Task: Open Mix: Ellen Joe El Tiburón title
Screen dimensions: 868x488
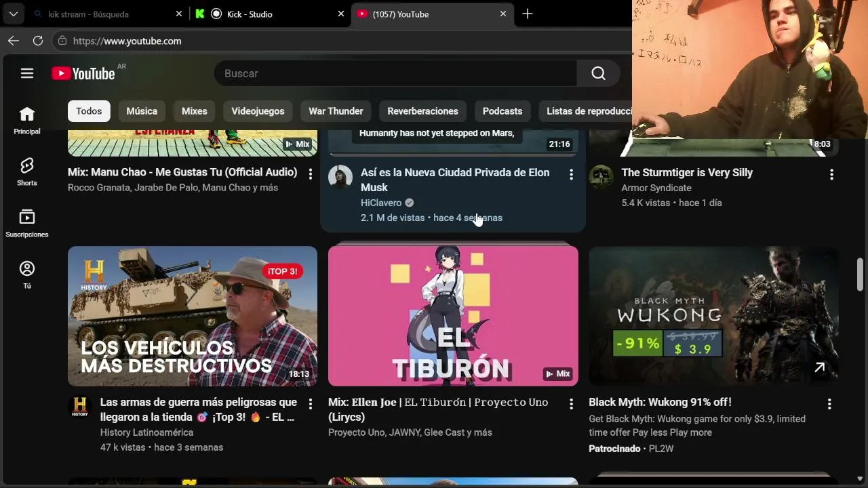Action: pos(438,409)
